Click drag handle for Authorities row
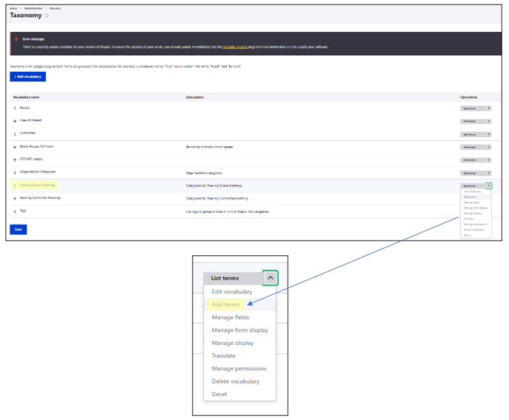The width and height of the screenshot is (509, 420). point(15,134)
